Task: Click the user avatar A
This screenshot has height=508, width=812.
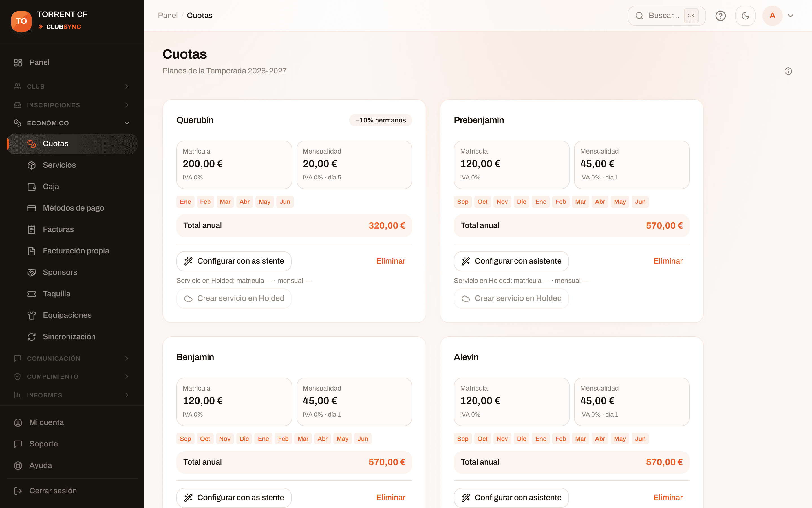Action: [772, 16]
